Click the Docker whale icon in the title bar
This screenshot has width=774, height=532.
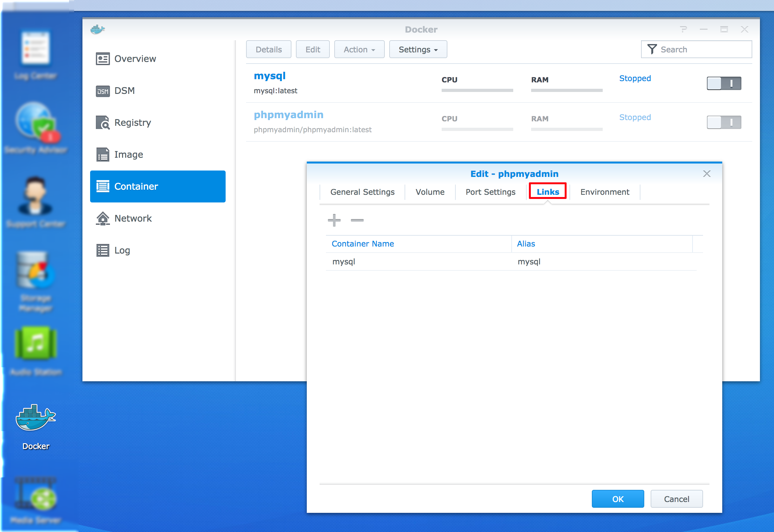[x=97, y=29]
